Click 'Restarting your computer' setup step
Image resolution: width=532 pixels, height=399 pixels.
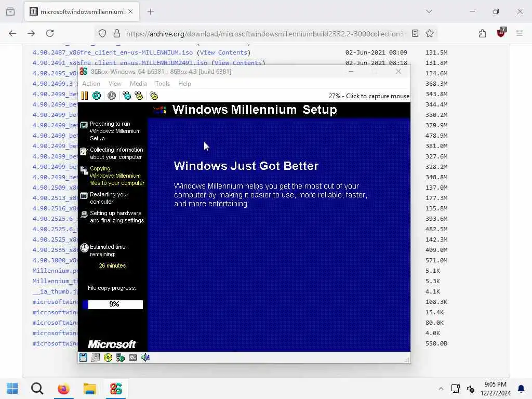click(x=109, y=198)
